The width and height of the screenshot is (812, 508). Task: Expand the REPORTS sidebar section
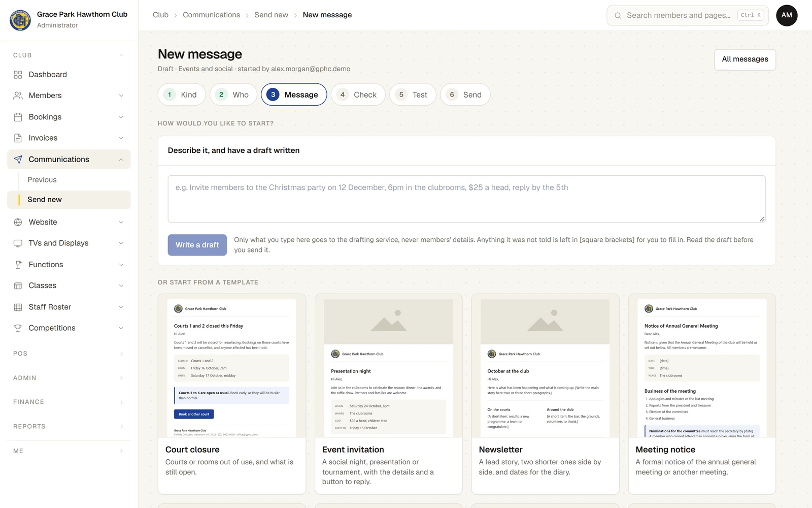69,426
